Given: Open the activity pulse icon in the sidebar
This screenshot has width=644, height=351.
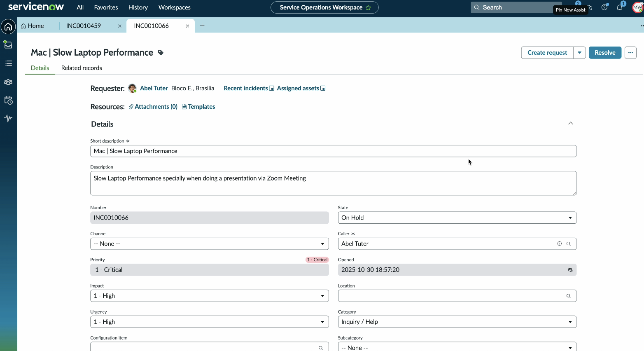Looking at the screenshot, I should coord(8,118).
